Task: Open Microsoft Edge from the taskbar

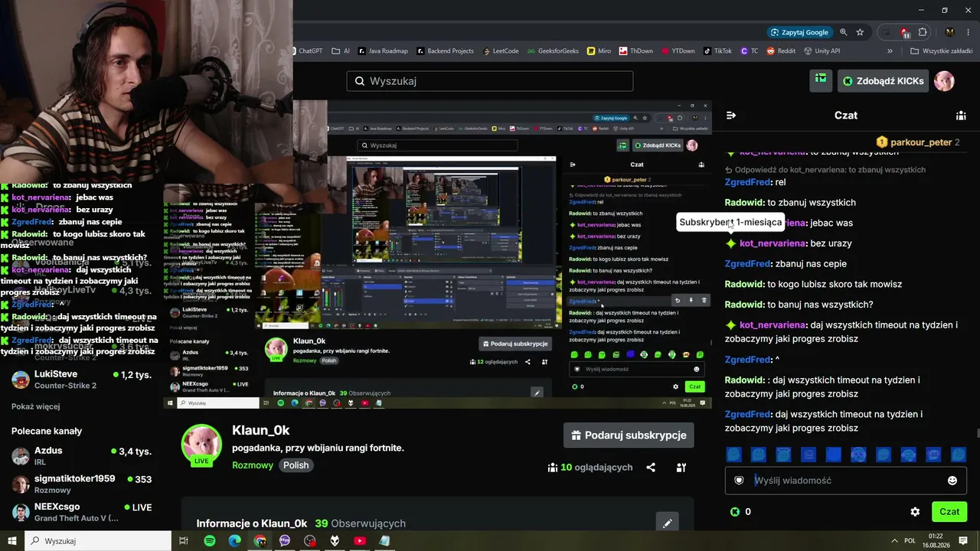Action: tap(235, 541)
